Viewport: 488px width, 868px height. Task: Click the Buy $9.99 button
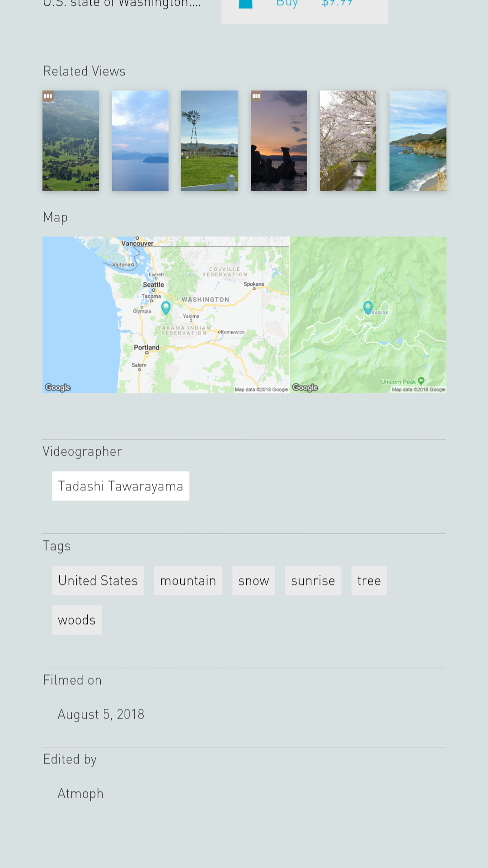pyautogui.click(x=305, y=9)
